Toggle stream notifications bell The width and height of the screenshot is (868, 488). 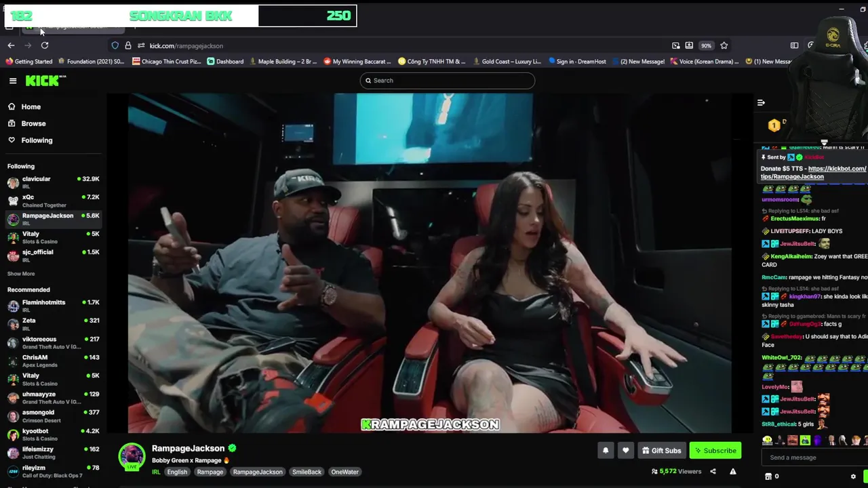click(606, 450)
